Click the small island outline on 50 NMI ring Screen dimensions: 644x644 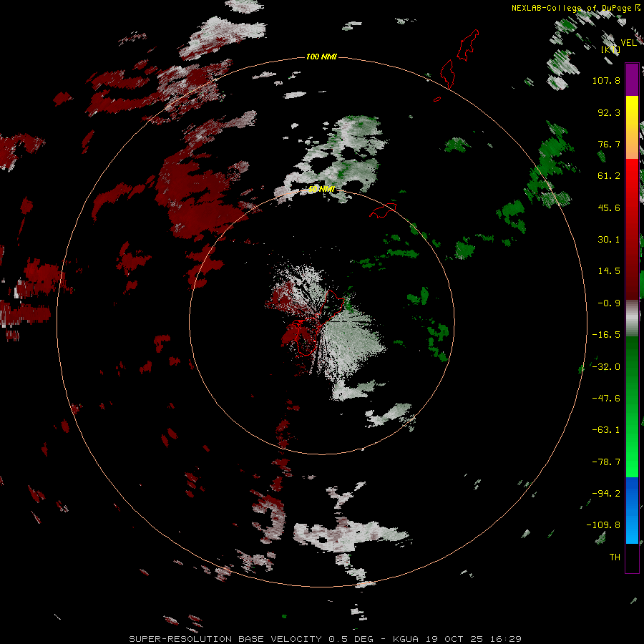coord(383,210)
